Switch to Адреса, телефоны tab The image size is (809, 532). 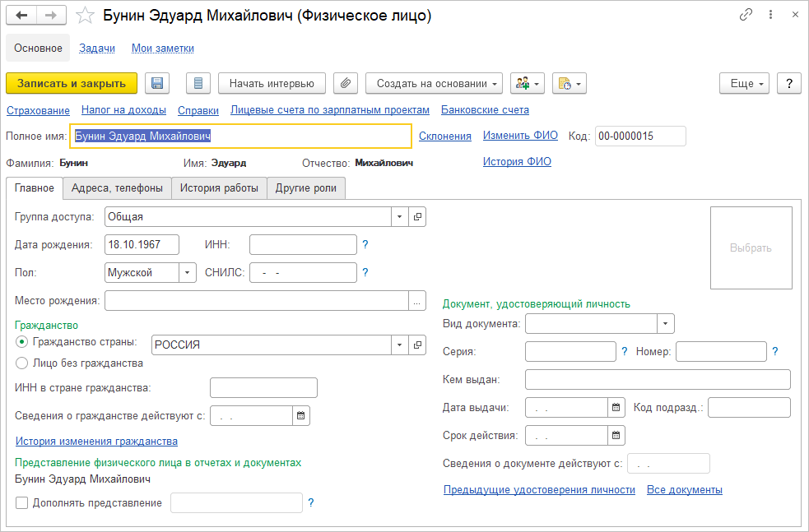coord(117,187)
